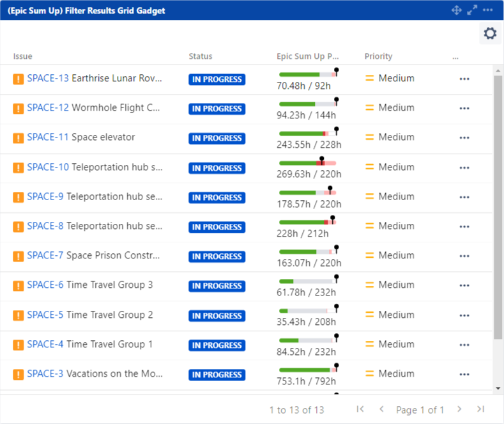
Task: Click the IN PROGRESS badge for SPACE-8
Action: click(x=216, y=227)
